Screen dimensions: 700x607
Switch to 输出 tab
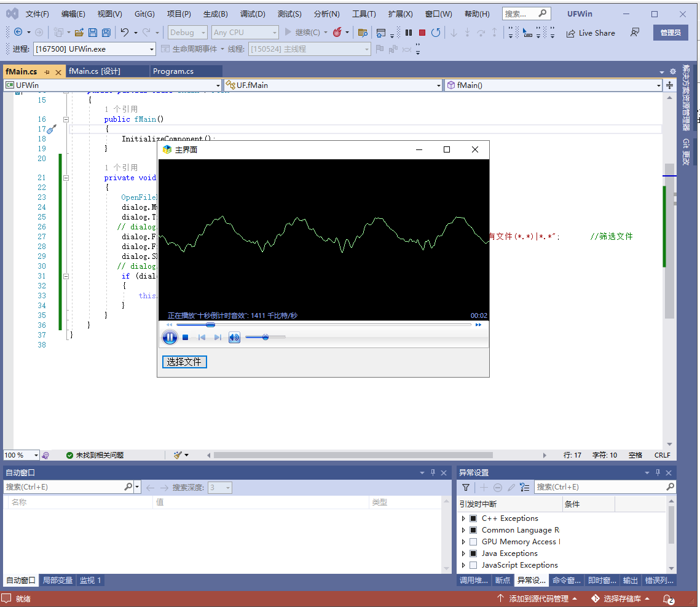click(x=630, y=580)
